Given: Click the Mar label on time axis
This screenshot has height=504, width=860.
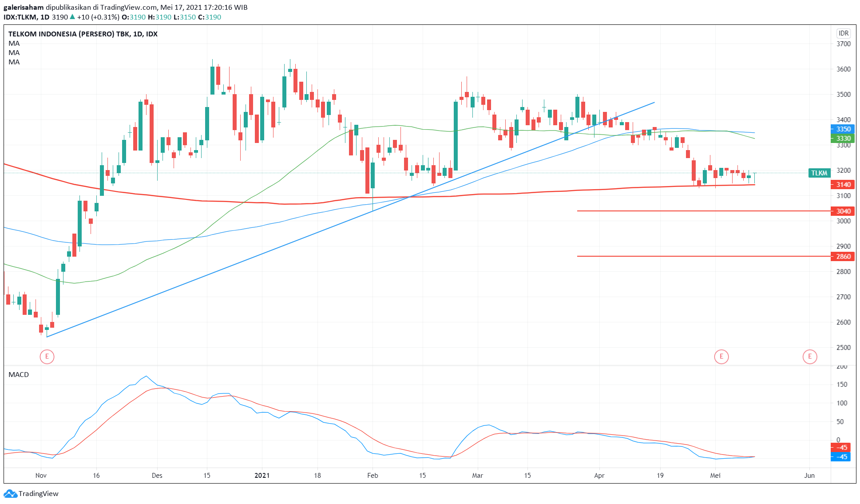Looking at the screenshot, I should pos(477,476).
